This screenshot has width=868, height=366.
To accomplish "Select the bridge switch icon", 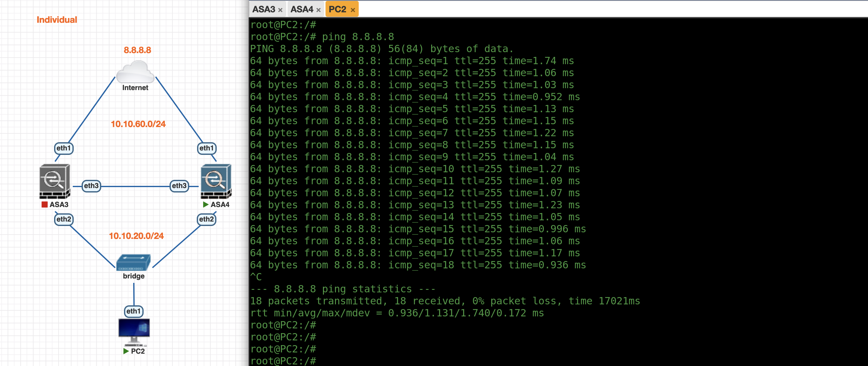I will 133,263.
